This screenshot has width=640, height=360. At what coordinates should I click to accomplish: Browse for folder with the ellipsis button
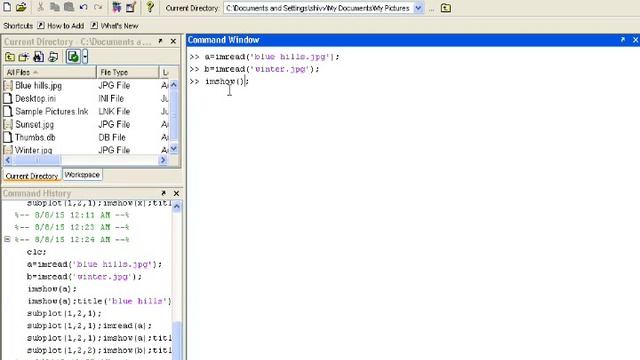coord(431,9)
